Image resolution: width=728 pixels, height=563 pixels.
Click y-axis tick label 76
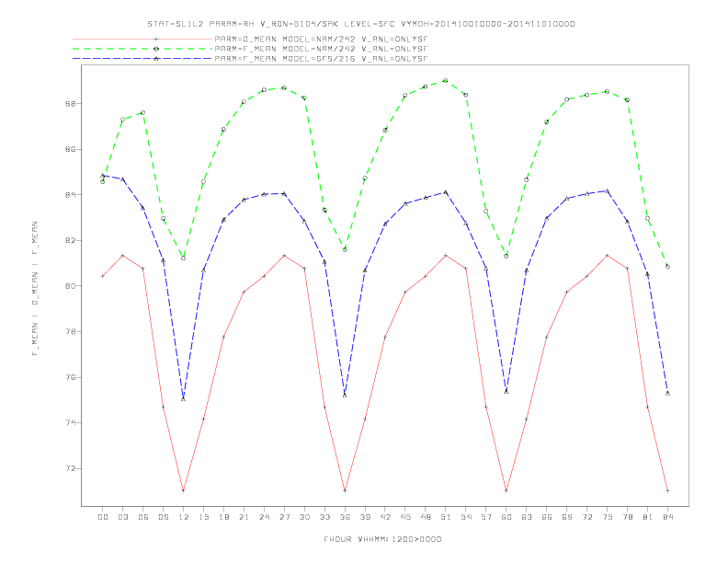(70, 377)
